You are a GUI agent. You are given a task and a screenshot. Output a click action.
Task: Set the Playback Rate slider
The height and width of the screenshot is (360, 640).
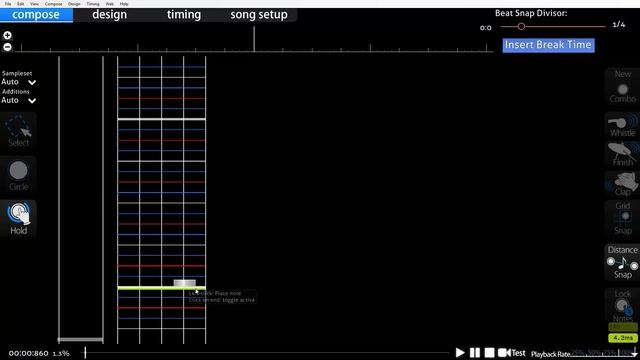(604, 353)
